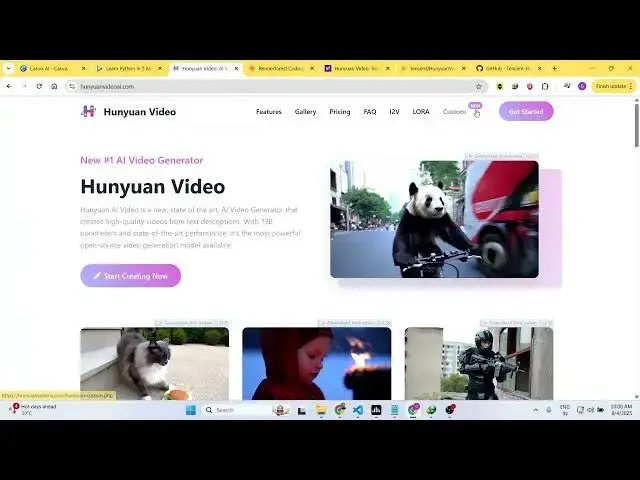Switch to the Canva AI tab

point(48,69)
